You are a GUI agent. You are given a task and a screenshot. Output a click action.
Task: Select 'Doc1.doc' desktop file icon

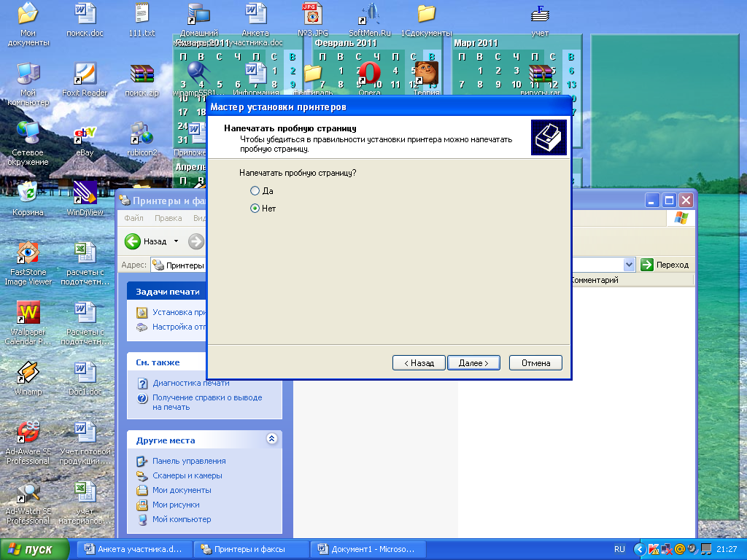pyautogui.click(x=85, y=378)
